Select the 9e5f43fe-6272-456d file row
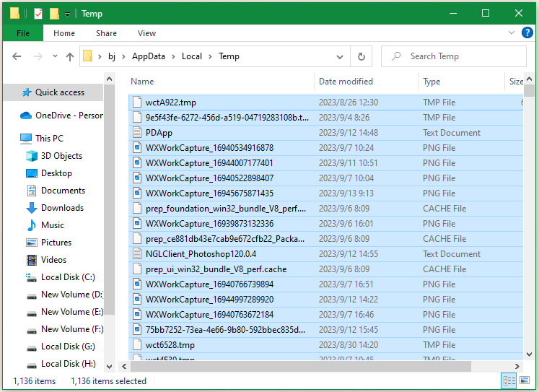The image size is (539, 392). (325, 118)
